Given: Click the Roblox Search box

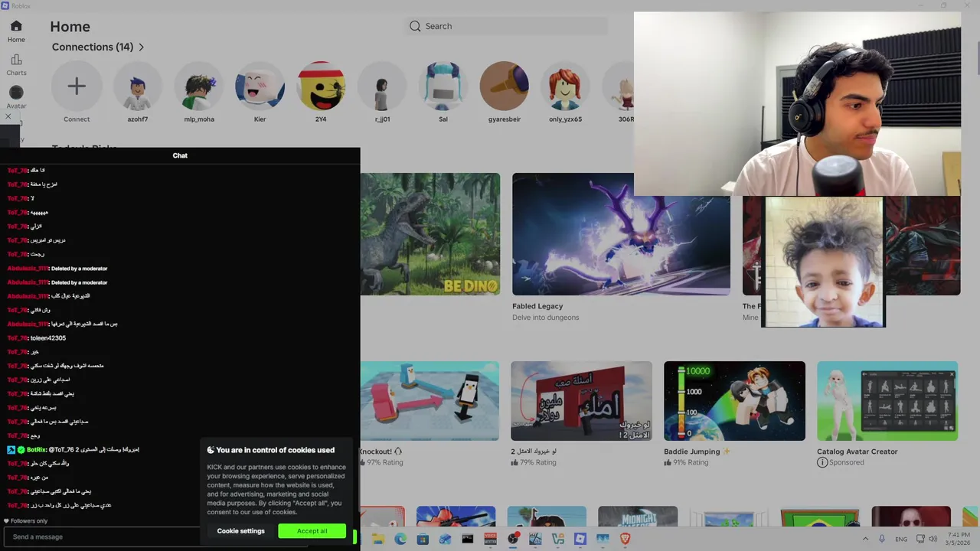Looking at the screenshot, I should coord(507,26).
